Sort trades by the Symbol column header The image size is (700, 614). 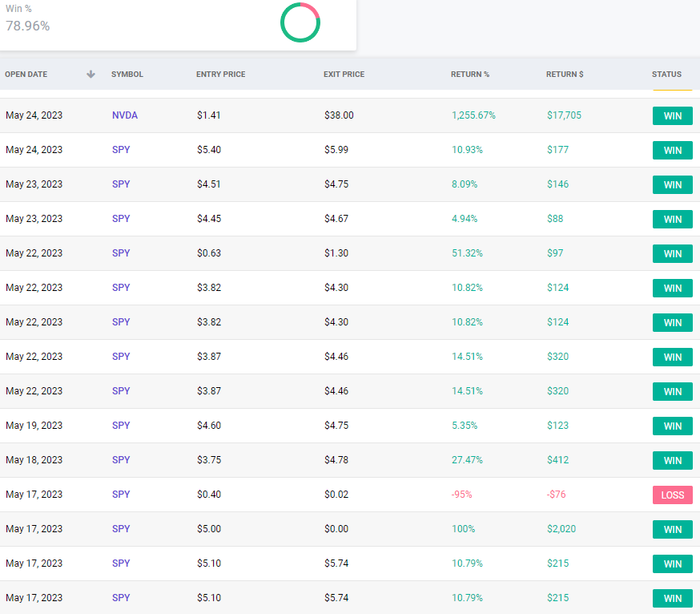[x=127, y=75]
